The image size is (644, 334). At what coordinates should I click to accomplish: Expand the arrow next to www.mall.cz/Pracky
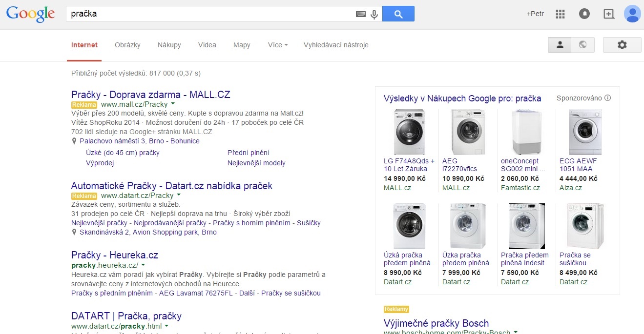173,104
